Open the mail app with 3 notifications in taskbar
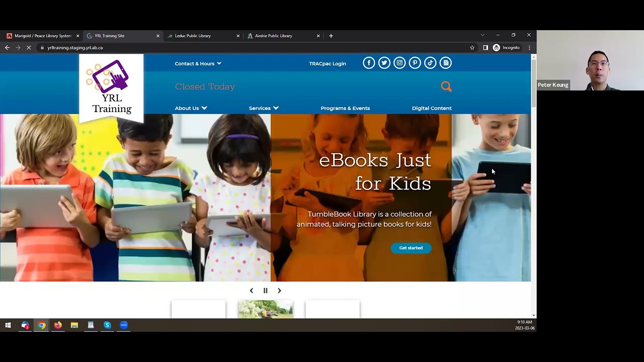644x362 pixels. pos(25,325)
